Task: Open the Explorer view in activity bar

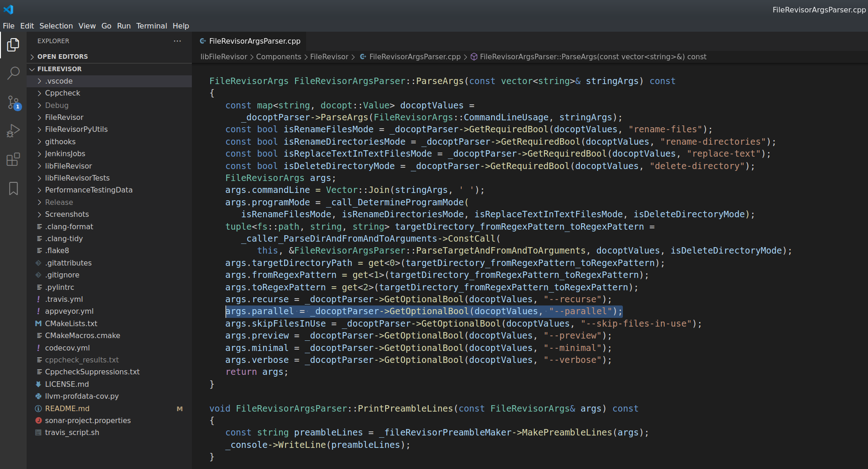Action: (13, 45)
